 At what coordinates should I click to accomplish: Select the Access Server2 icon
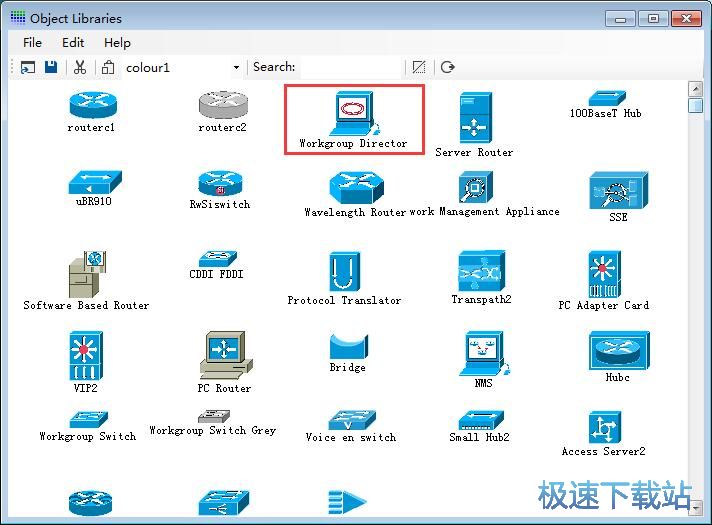tap(604, 427)
